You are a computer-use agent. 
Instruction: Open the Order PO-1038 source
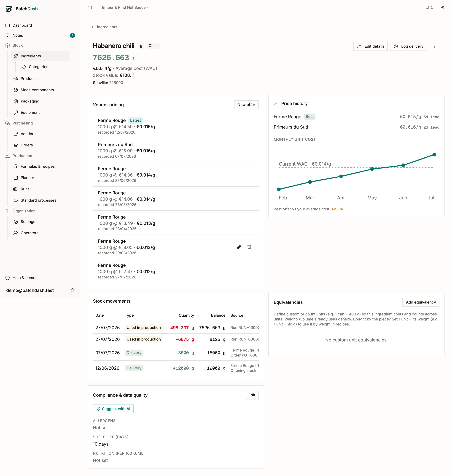tap(244, 355)
